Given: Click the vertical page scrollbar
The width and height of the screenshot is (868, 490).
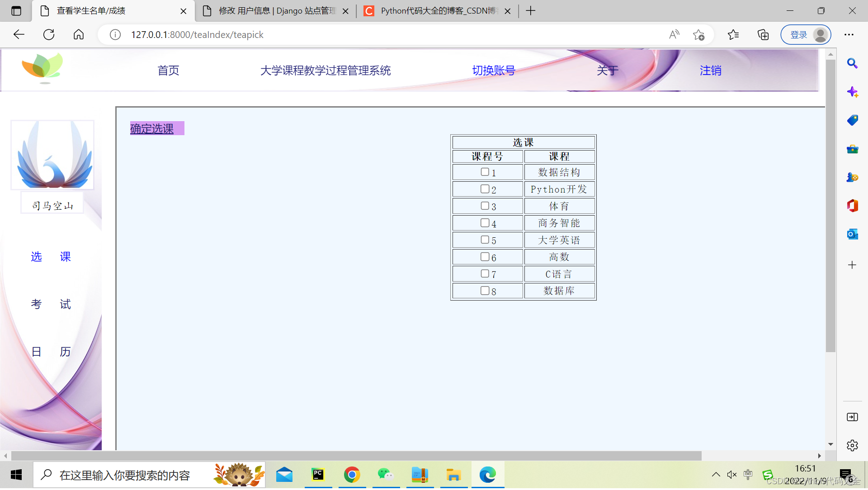Looking at the screenshot, I should 830,203.
